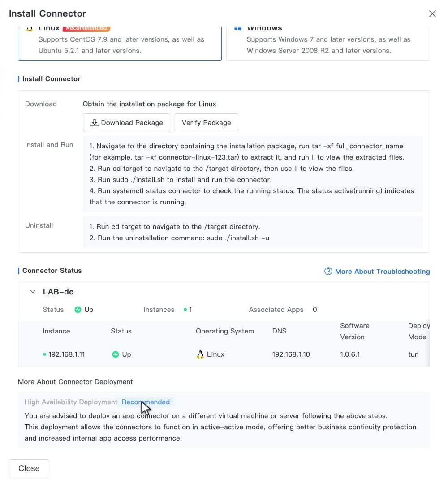Click the Up status icon in instance row
This screenshot has height=484, width=448.
pyautogui.click(x=116, y=354)
